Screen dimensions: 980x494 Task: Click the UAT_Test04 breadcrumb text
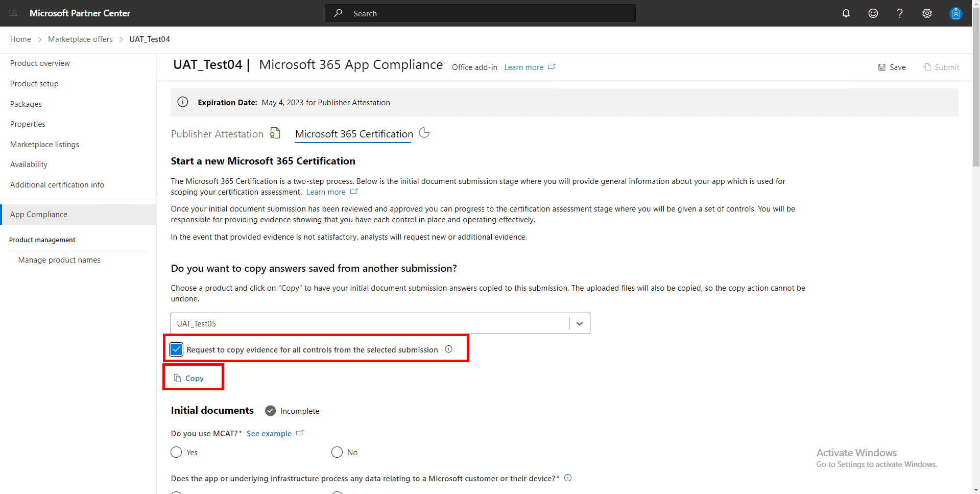[150, 39]
